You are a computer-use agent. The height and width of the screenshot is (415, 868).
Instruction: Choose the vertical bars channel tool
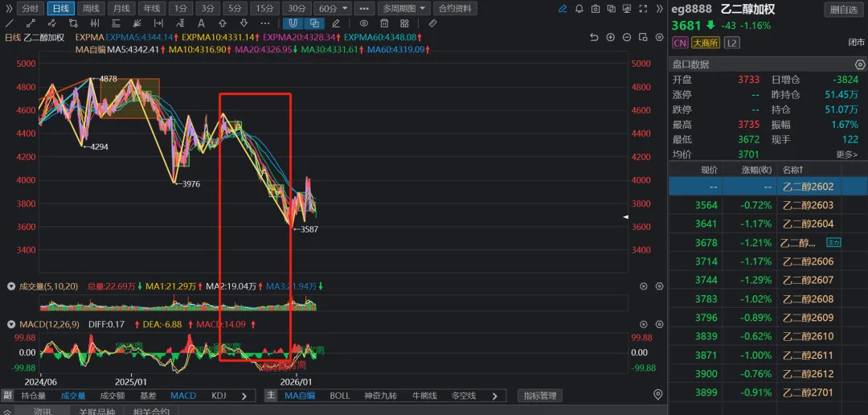pyautogui.click(x=94, y=23)
